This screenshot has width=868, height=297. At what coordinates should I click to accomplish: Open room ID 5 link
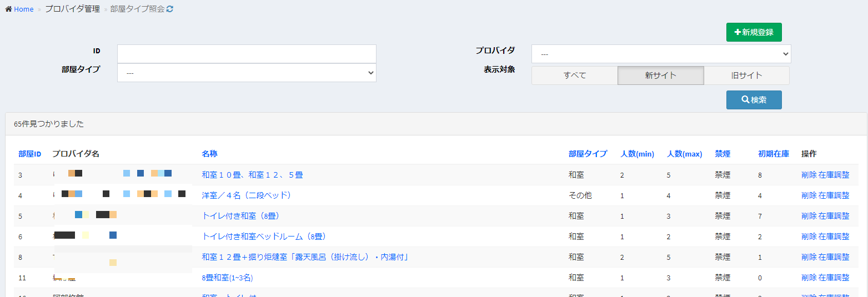21,216
